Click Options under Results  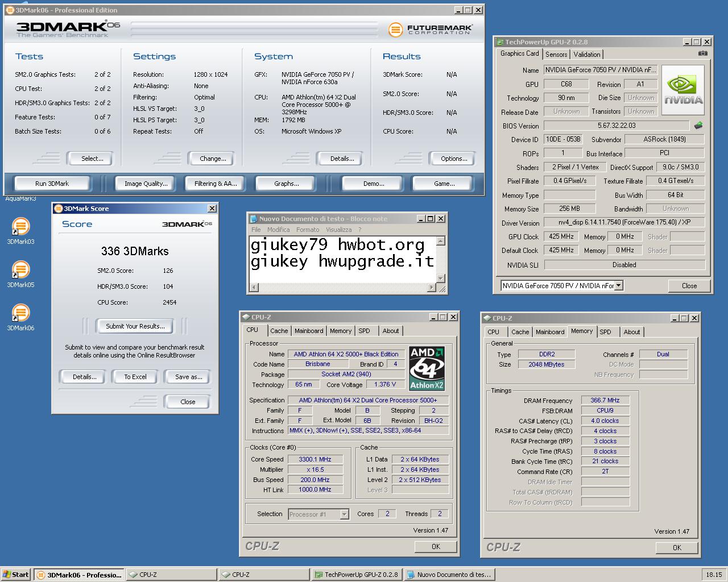454,159
